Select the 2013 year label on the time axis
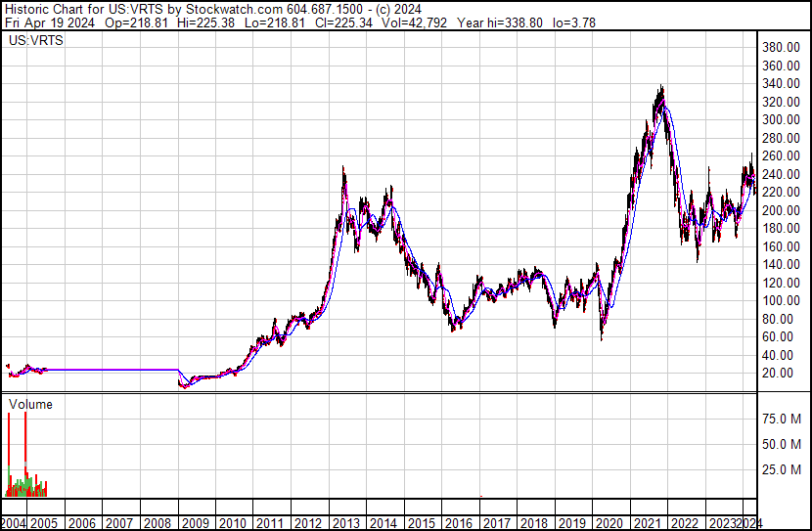Image resolution: width=812 pixels, height=531 pixels. (x=342, y=523)
